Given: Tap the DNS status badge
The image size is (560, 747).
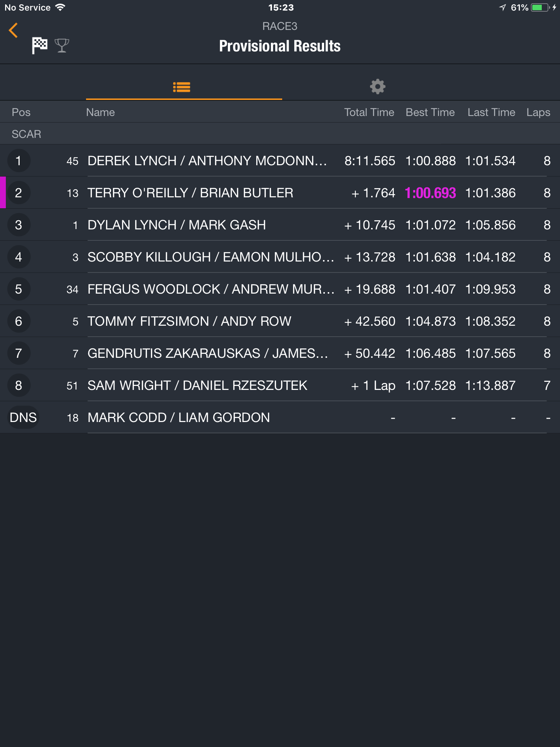Looking at the screenshot, I should point(23,418).
